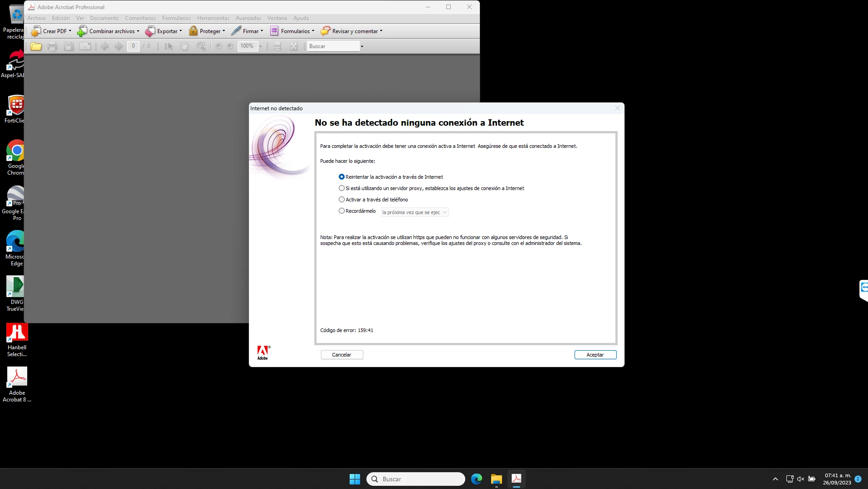
Task: Open the Herramientas menu
Action: (213, 18)
